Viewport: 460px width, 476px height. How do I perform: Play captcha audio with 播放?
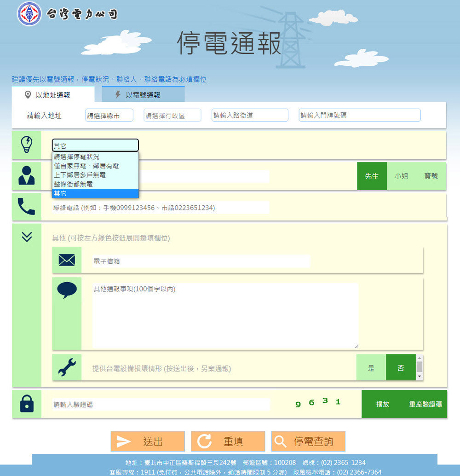pyautogui.click(x=382, y=404)
